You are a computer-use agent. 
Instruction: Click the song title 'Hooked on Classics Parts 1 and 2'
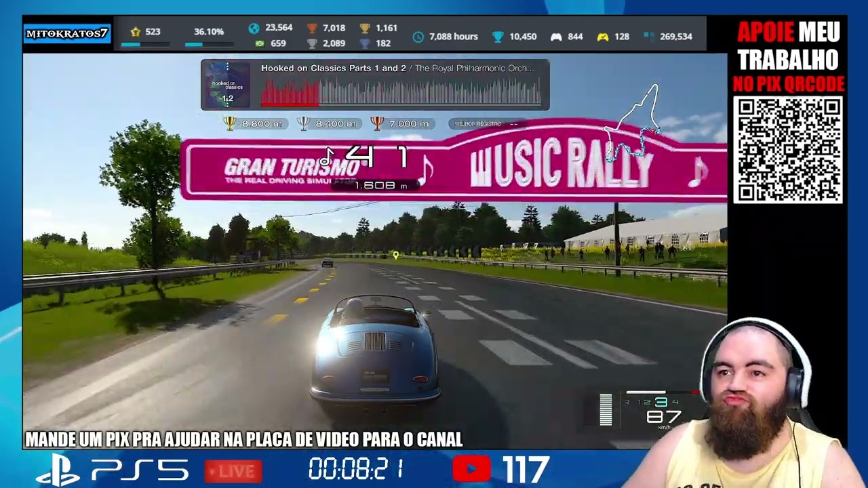[334, 68]
